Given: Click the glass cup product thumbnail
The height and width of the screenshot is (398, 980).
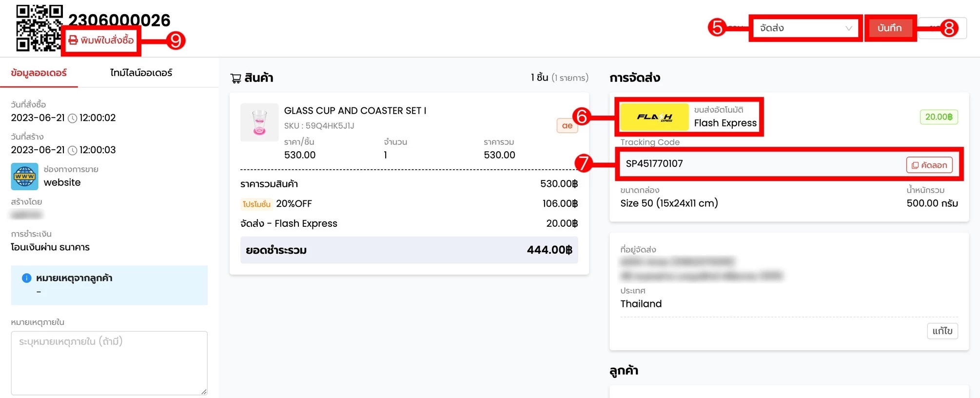Looking at the screenshot, I should click(259, 122).
